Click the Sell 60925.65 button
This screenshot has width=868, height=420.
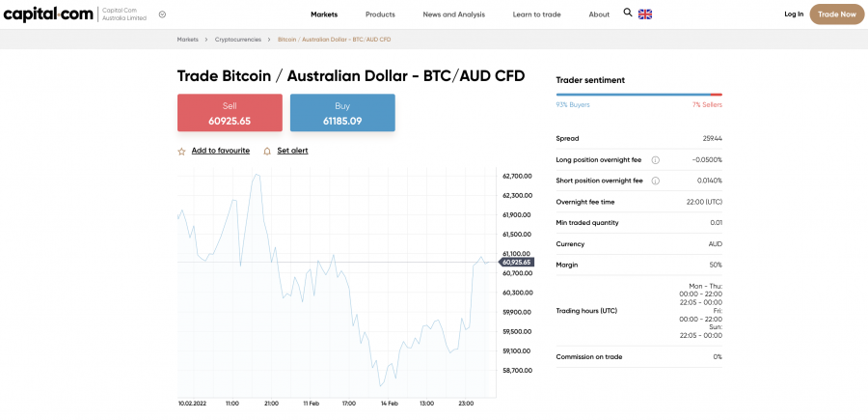(230, 112)
